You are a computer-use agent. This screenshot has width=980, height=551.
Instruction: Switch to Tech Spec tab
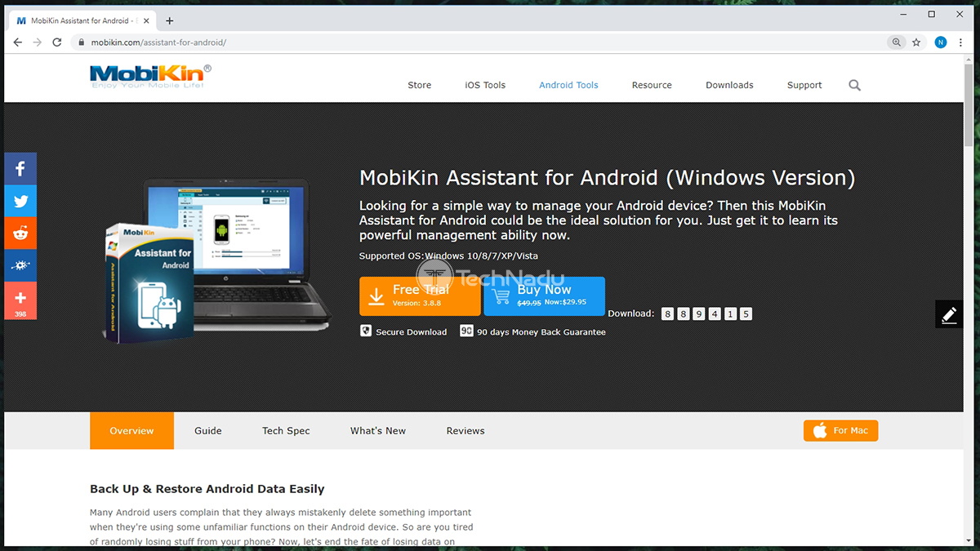point(286,430)
